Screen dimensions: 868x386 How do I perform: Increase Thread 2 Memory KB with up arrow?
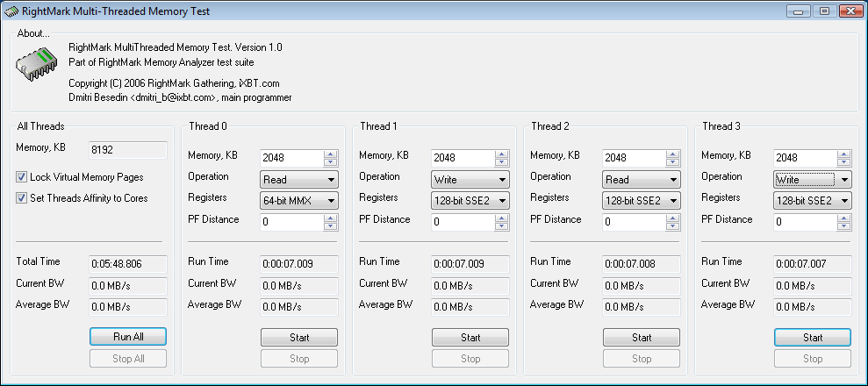pyautogui.click(x=672, y=154)
